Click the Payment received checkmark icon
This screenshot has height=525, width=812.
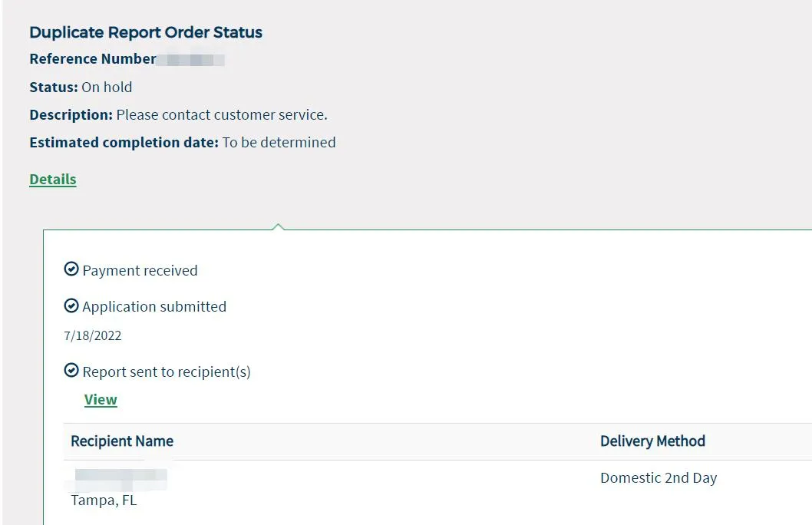point(71,269)
